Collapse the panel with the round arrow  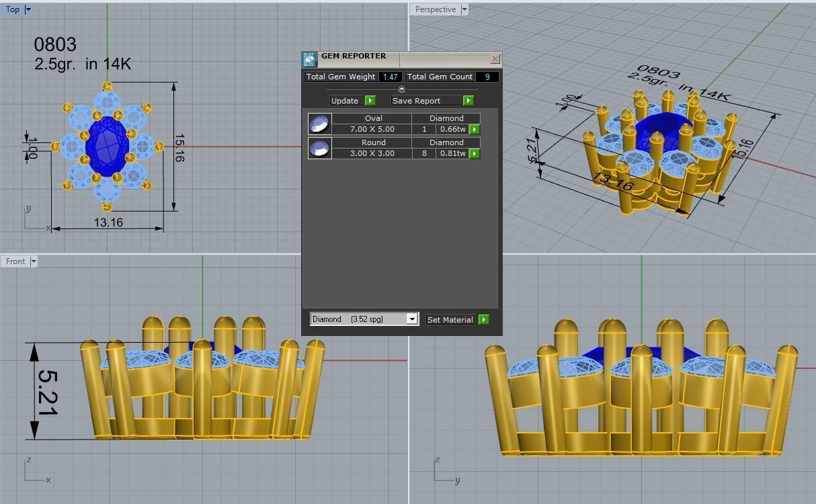[402, 89]
